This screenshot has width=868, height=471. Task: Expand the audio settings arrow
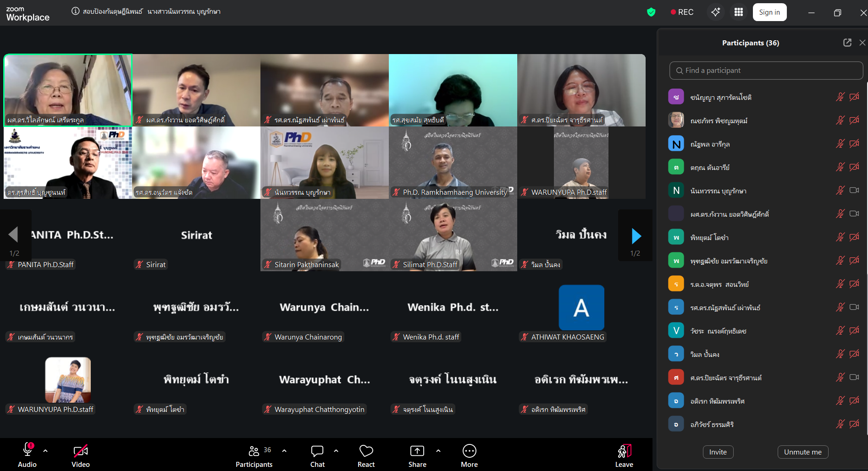point(45,451)
